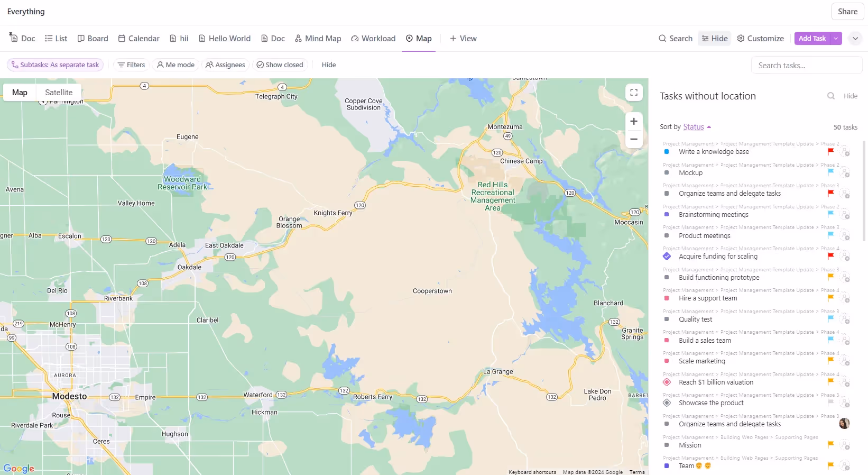The width and height of the screenshot is (868, 475).
Task: Toggle Show closed tasks
Action: pos(280,65)
